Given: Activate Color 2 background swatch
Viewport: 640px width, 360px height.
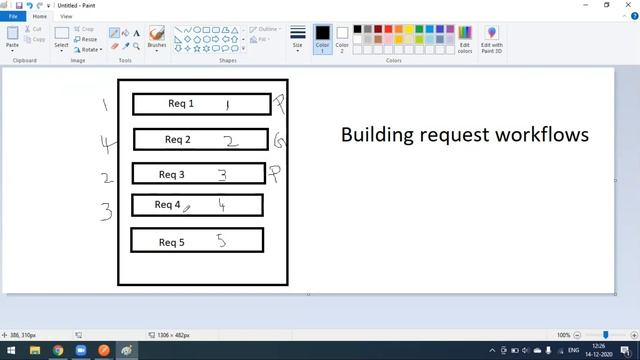Looking at the screenshot, I should point(342,39).
